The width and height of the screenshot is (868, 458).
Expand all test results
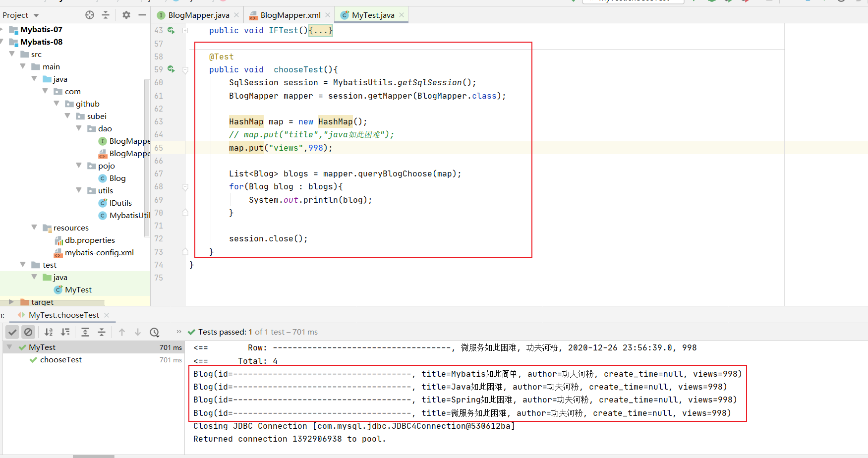(x=85, y=332)
